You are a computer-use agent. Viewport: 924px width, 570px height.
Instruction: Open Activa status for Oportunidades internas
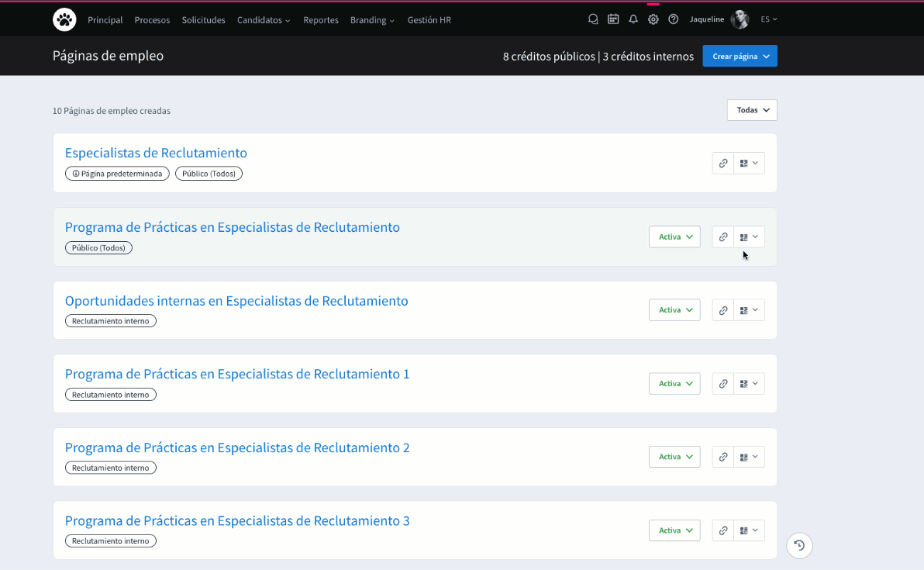click(674, 309)
